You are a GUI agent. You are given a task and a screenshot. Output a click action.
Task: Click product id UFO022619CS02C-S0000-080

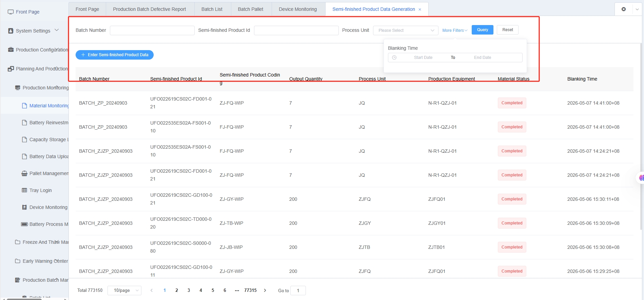(181, 247)
